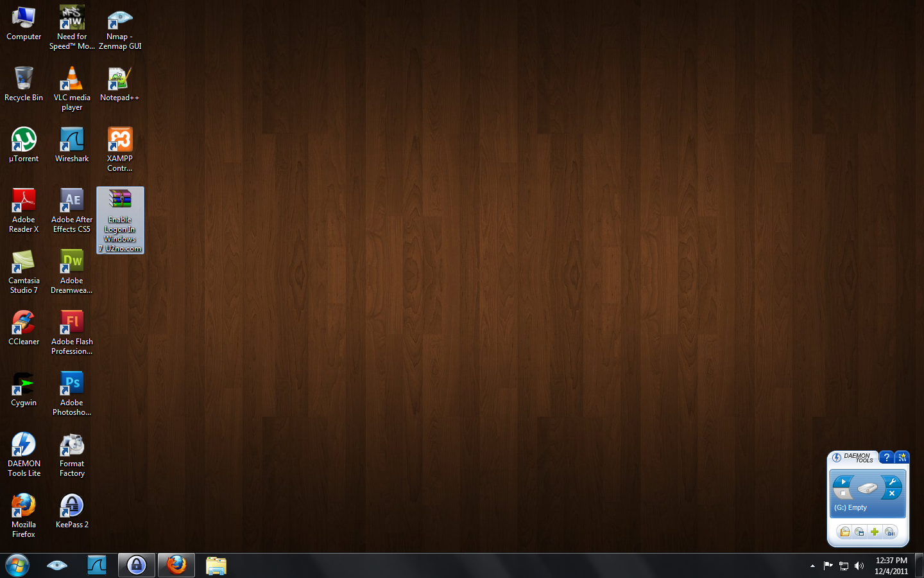Launch CCleaner

(x=24, y=324)
